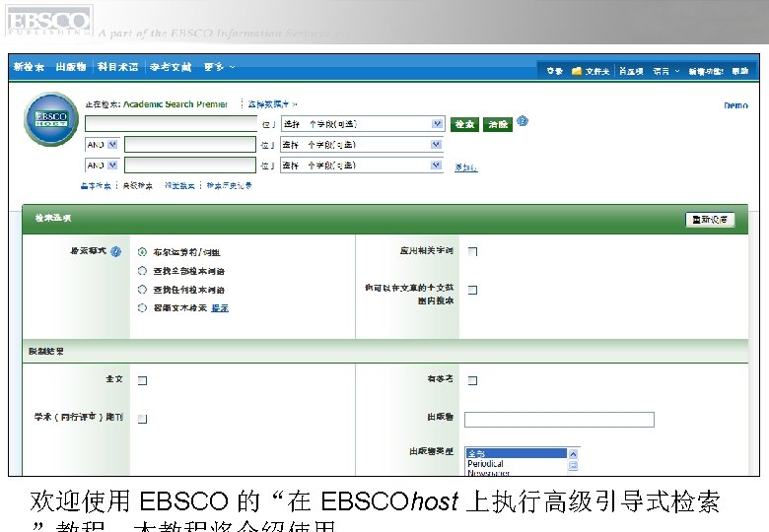Viewport: 769px width, 532px height.
Task: Click the first search term input box
Action: (x=172, y=123)
